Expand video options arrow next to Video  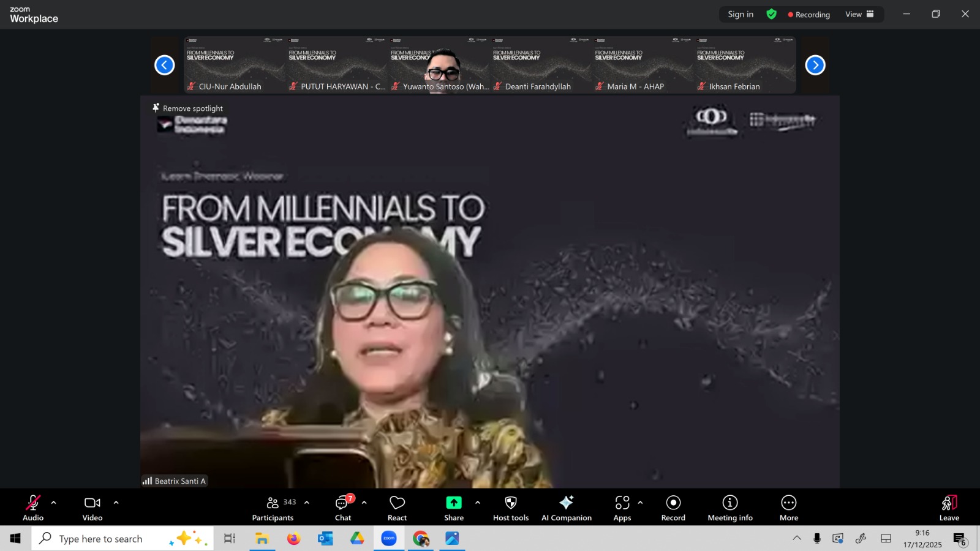116,503
